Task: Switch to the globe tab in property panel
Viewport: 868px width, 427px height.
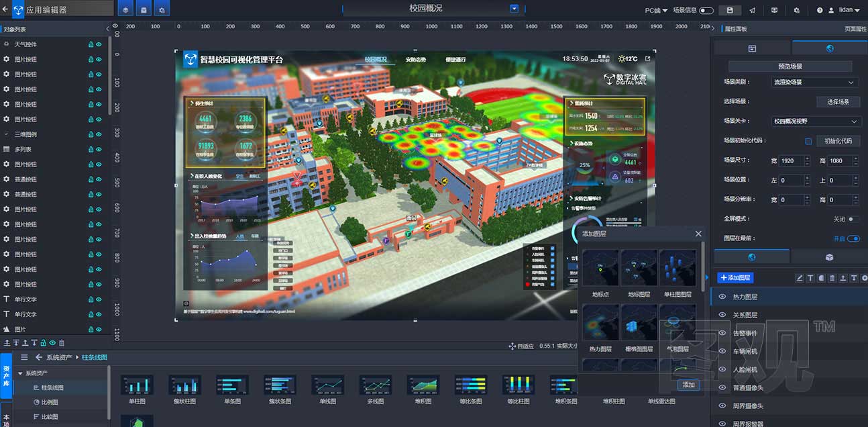Action: [830, 48]
